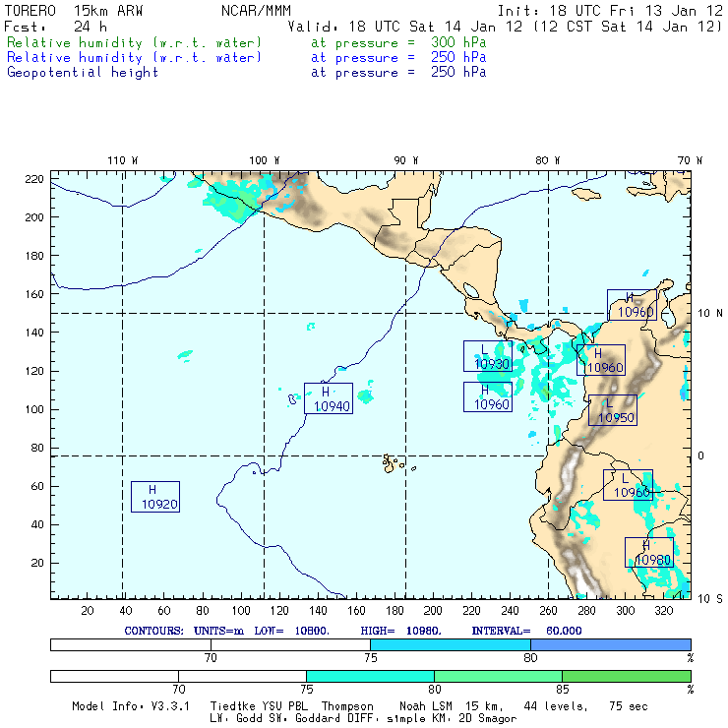Click the H 10980 high marker box
This screenshot has height=728, width=728.
tap(649, 553)
